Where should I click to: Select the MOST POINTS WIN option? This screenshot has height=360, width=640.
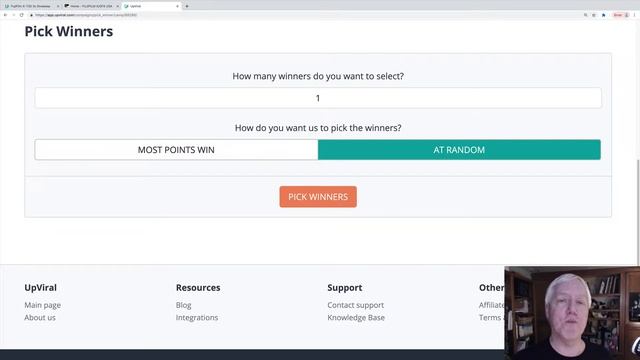[176, 150]
